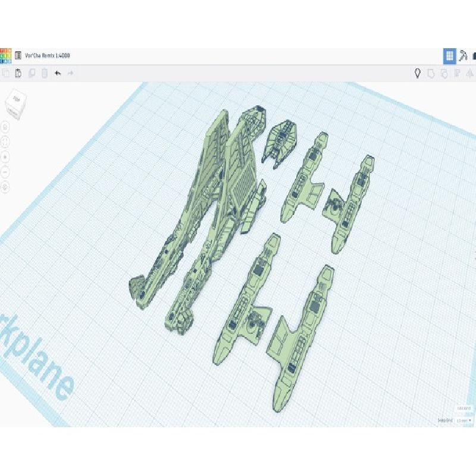Select the 3D design grid view button
476x476 pixels.
click(449, 56)
